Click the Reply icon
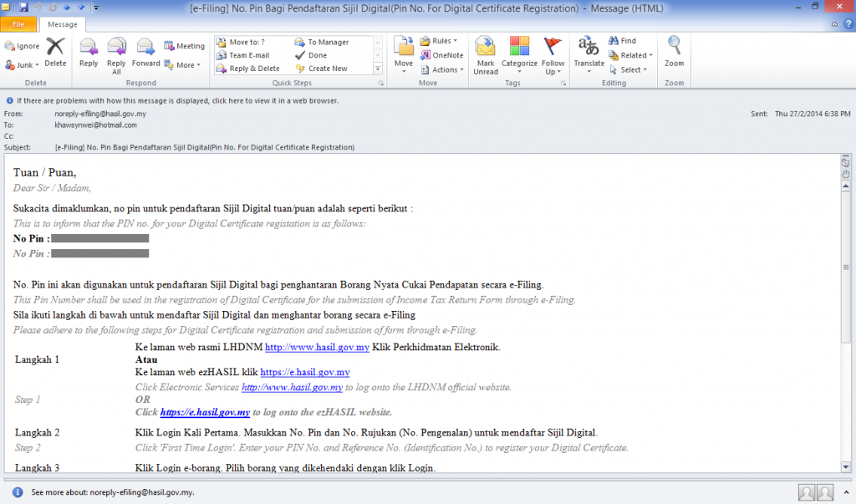856x504 pixels. [89, 52]
